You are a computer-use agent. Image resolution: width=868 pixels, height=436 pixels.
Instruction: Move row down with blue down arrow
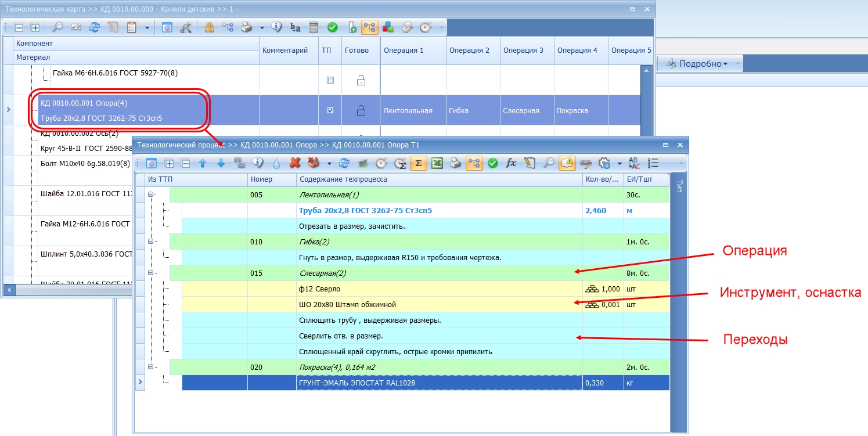221,163
